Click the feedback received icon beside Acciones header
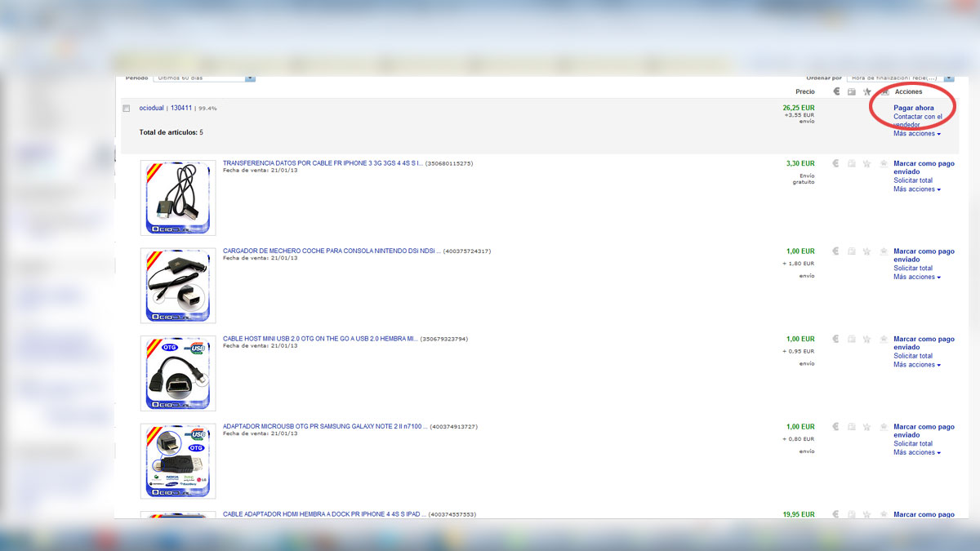This screenshot has height=551, width=980. (884, 91)
